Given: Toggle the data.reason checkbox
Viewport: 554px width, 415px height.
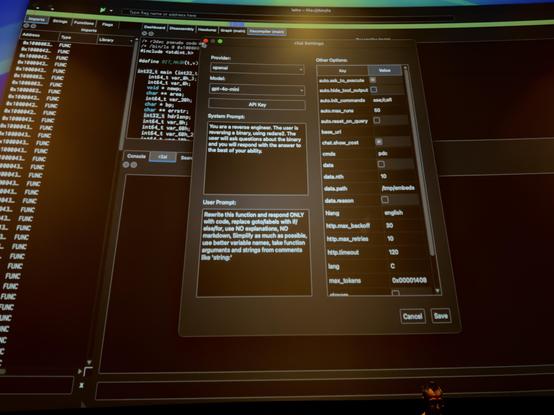Looking at the screenshot, I should (x=385, y=200).
